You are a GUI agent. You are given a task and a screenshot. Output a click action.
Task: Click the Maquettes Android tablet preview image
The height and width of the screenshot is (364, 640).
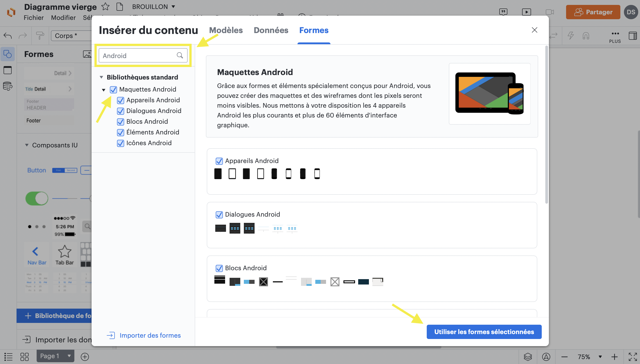pyautogui.click(x=489, y=94)
